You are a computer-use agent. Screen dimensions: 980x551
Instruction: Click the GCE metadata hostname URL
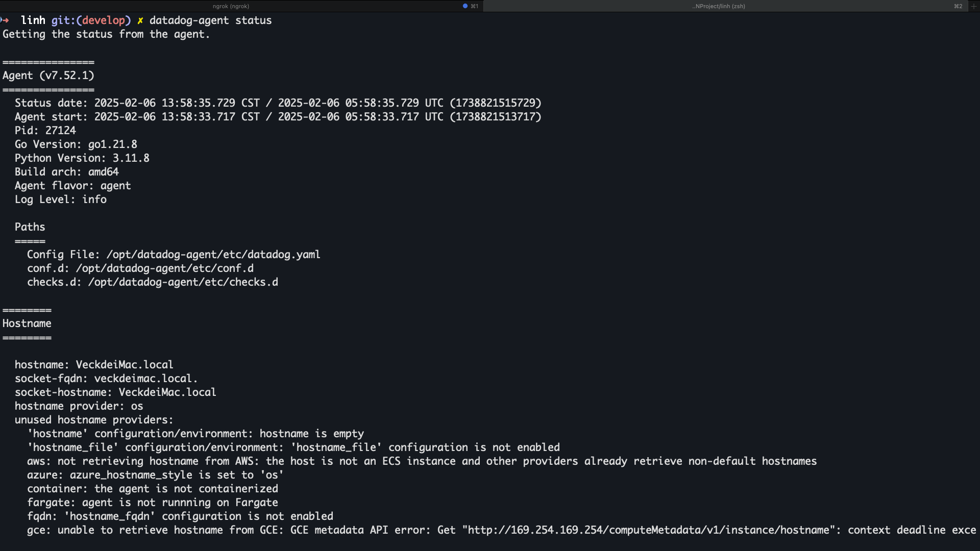click(x=648, y=530)
